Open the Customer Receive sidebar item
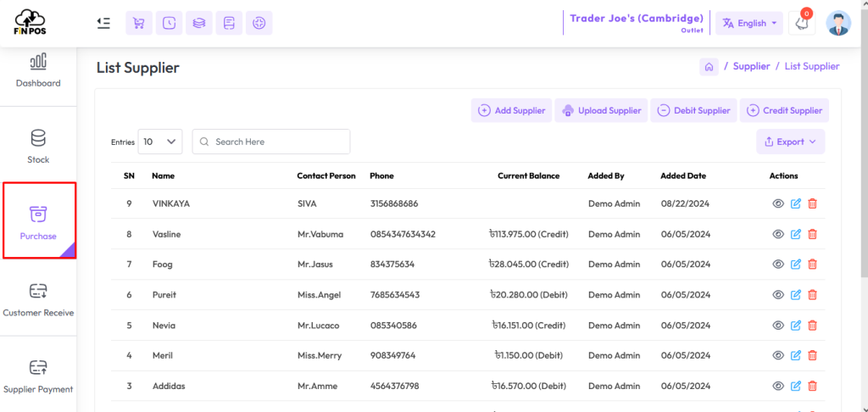The height and width of the screenshot is (412, 868). [38, 300]
